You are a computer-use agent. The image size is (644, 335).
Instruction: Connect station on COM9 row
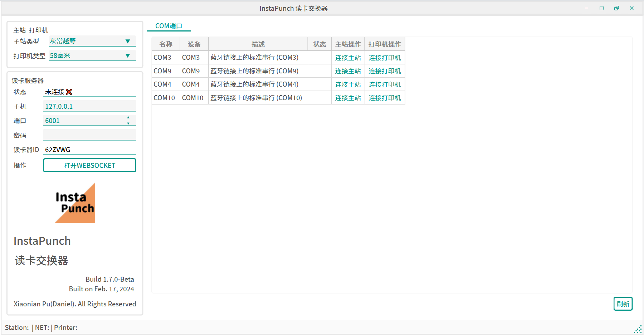[x=348, y=71]
